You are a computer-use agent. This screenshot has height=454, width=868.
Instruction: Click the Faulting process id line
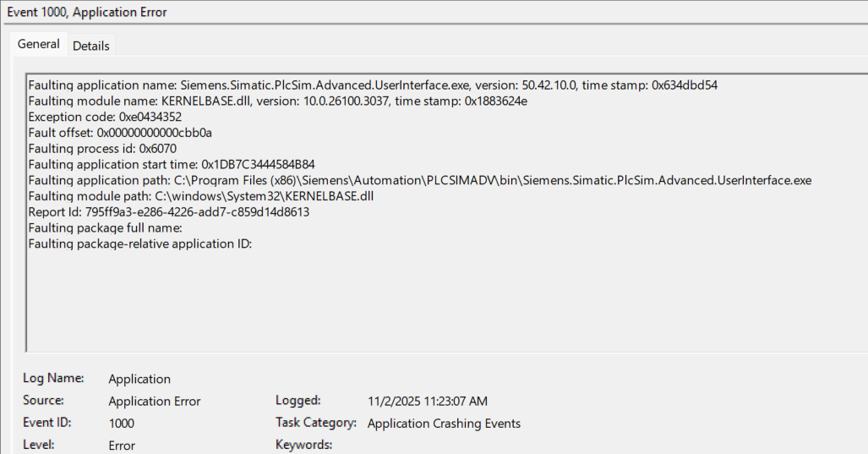pos(102,149)
